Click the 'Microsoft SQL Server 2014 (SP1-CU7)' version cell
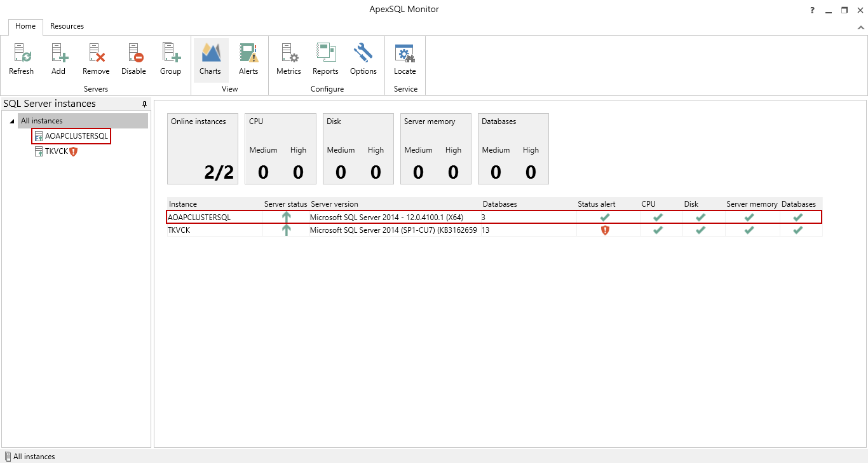 [394, 230]
